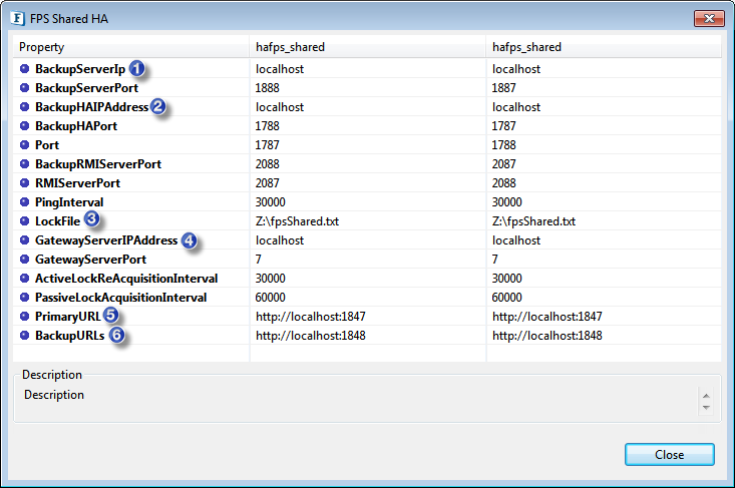
Task: Click the bullet icon beside PingInterval
Action: (x=24, y=202)
